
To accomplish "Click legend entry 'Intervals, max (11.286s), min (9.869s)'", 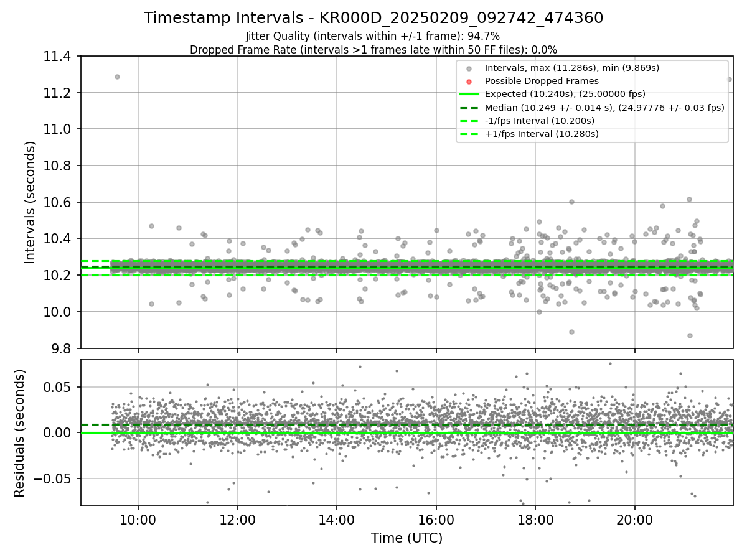I will click(x=572, y=68).
